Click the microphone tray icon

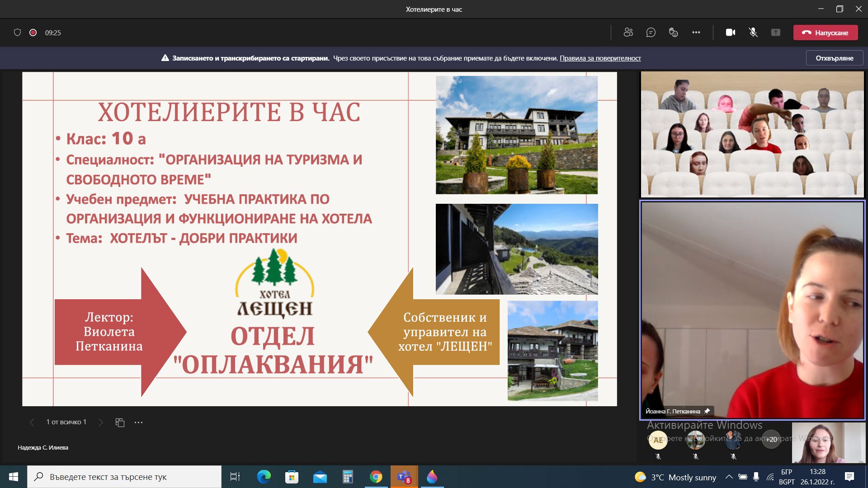click(x=756, y=477)
